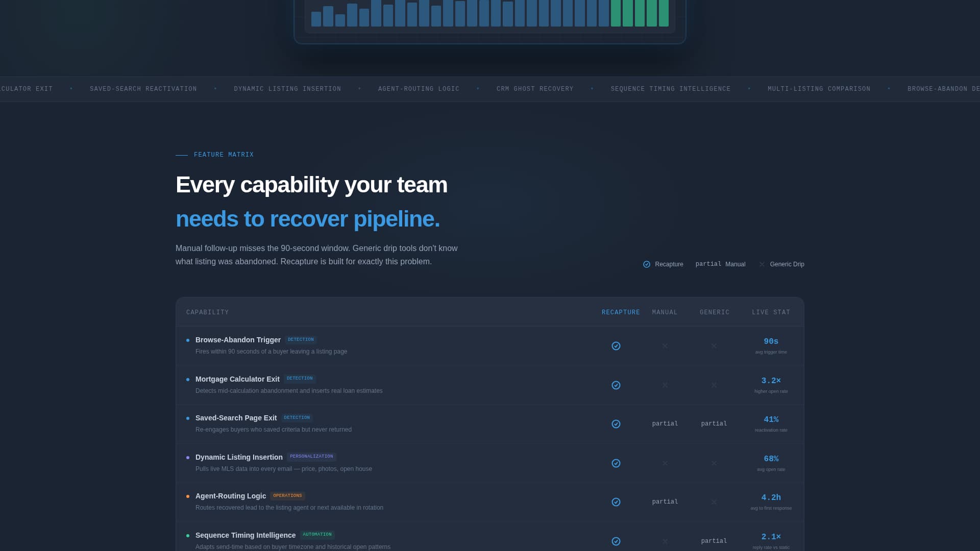Click the Manual X mark in the Dynamic Listing Insertion row
This screenshot has width=980, height=551.
pyautogui.click(x=665, y=463)
